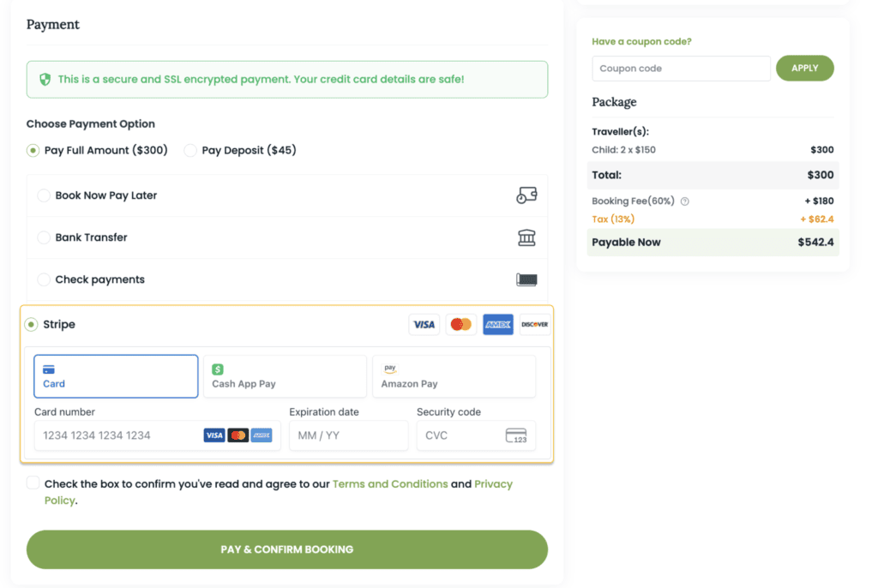Click the Book Now Pay Later wallet icon
Viewport: 878px width, 588px height.
tap(526, 195)
